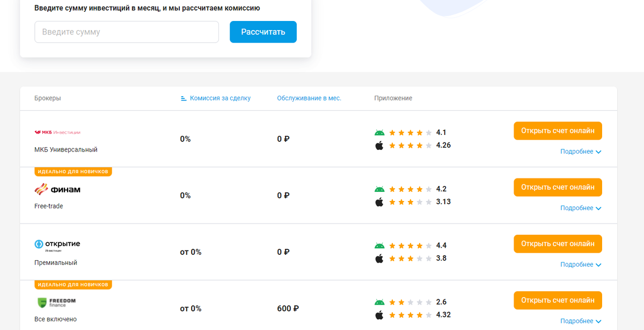Expand Подробнее for Freedom Все включено
The image size is (644, 330).
(x=581, y=321)
